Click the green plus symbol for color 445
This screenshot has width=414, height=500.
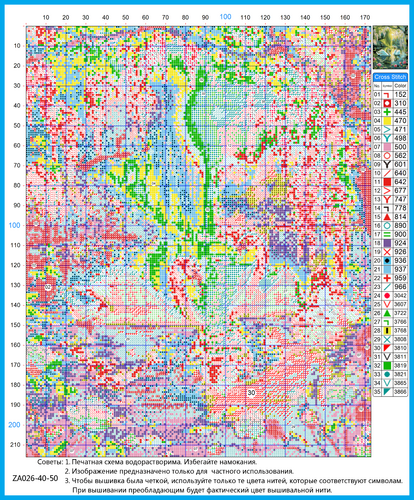pos(387,112)
